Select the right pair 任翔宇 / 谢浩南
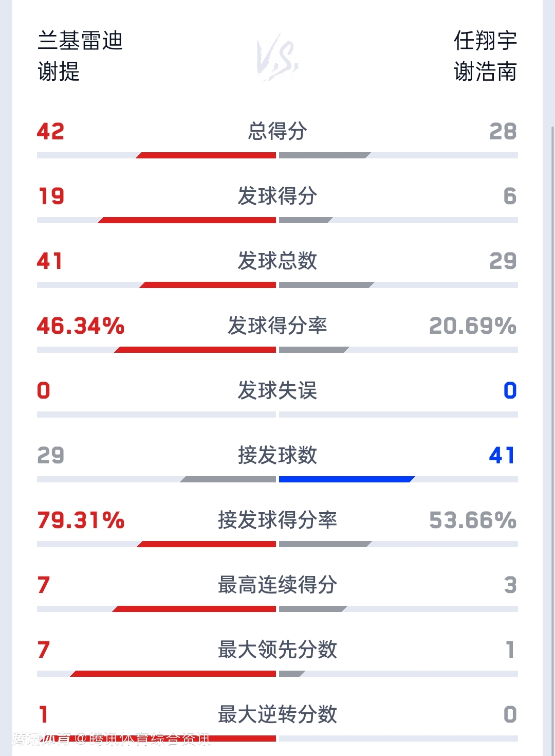Image resolution: width=555 pixels, height=756 pixels. pos(485,56)
